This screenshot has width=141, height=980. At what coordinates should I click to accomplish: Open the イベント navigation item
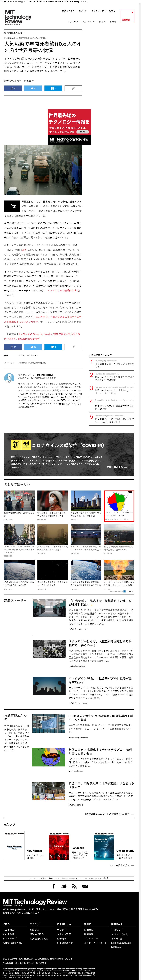coord(113,22)
